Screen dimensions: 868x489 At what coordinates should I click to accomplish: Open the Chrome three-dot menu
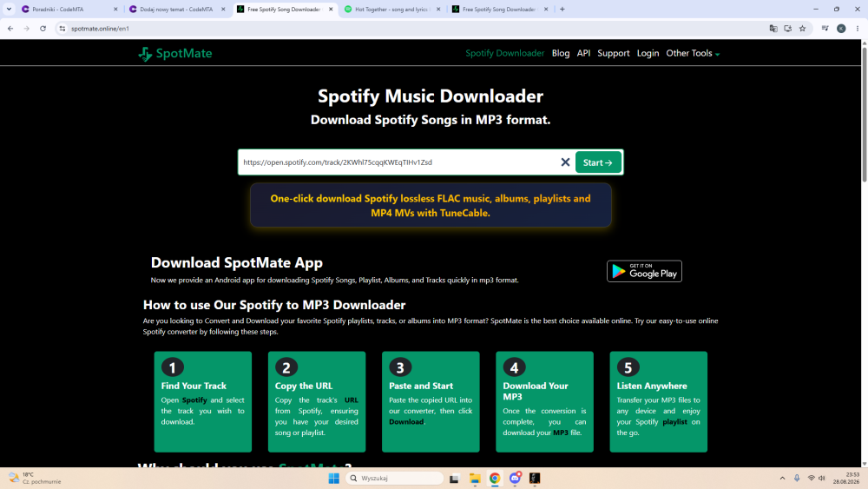pyautogui.click(x=858, y=29)
